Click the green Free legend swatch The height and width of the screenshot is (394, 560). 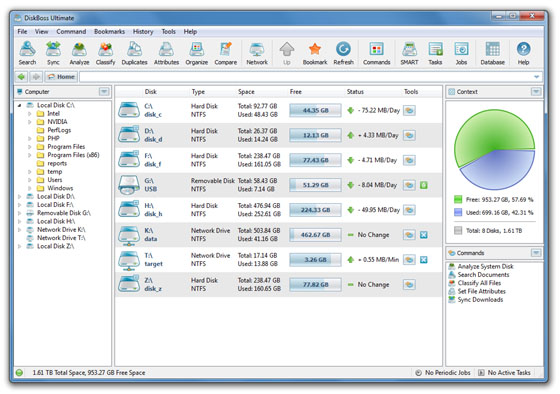pyautogui.click(x=458, y=199)
